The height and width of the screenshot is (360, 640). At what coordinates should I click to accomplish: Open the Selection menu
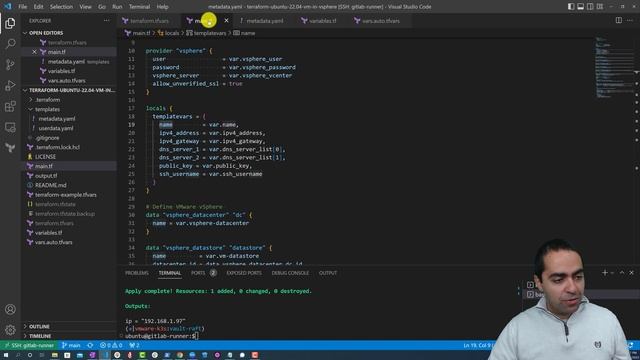(61, 7)
